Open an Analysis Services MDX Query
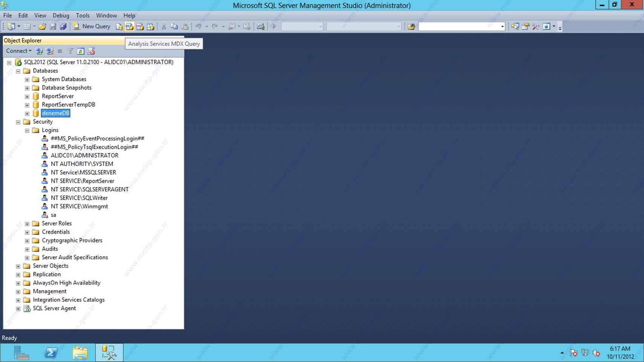Viewport: 644px width, 362px height. click(129, 26)
